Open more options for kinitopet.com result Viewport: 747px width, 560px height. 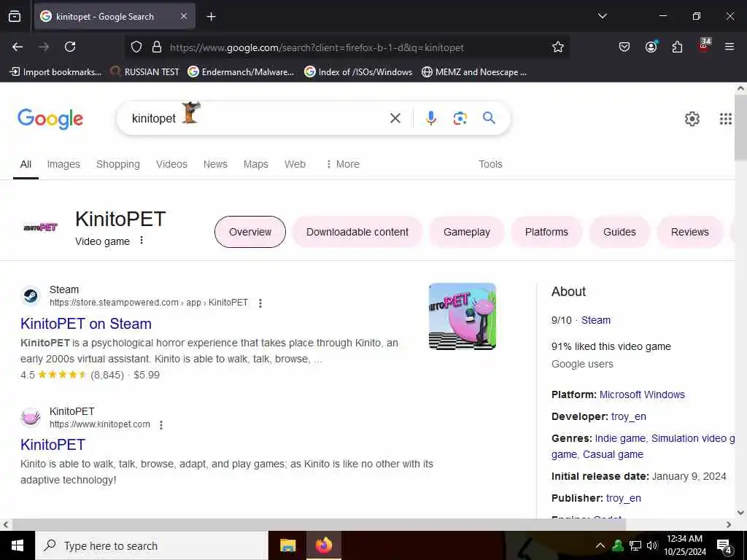point(161,425)
